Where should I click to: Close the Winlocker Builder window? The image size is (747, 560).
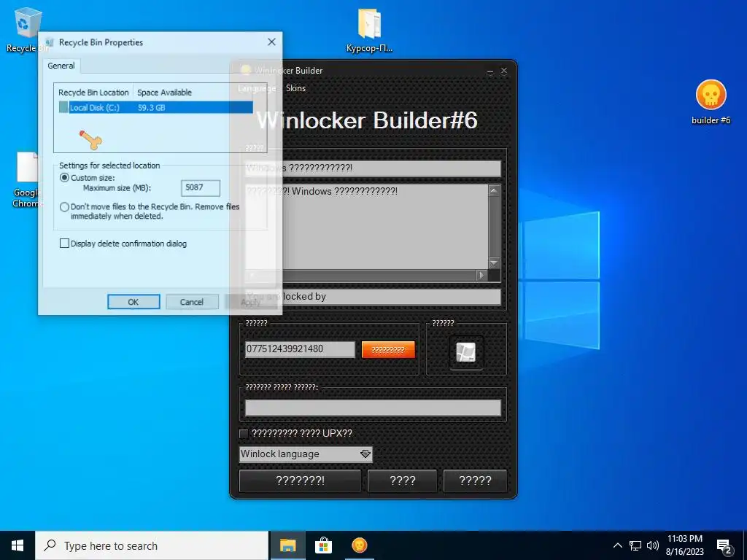(x=504, y=71)
